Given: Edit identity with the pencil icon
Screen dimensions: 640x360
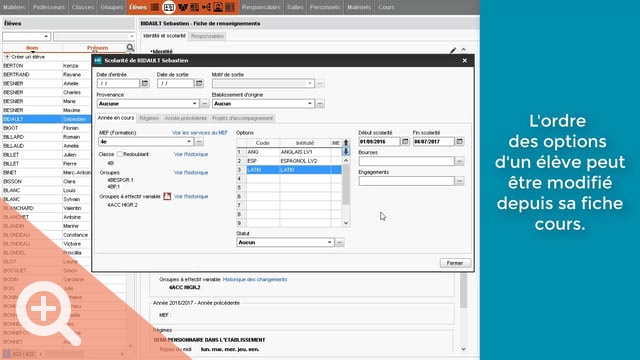Looking at the screenshot, I should coord(453,51).
